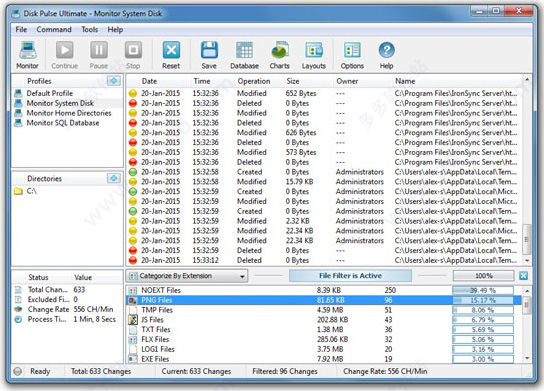Open the Tools menu

pyautogui.click(x=90, y=29)
